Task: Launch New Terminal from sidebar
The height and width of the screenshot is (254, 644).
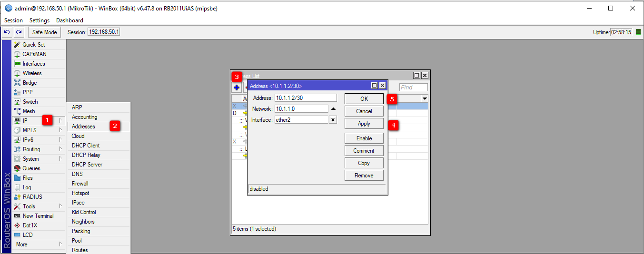Action: [38, 216]
